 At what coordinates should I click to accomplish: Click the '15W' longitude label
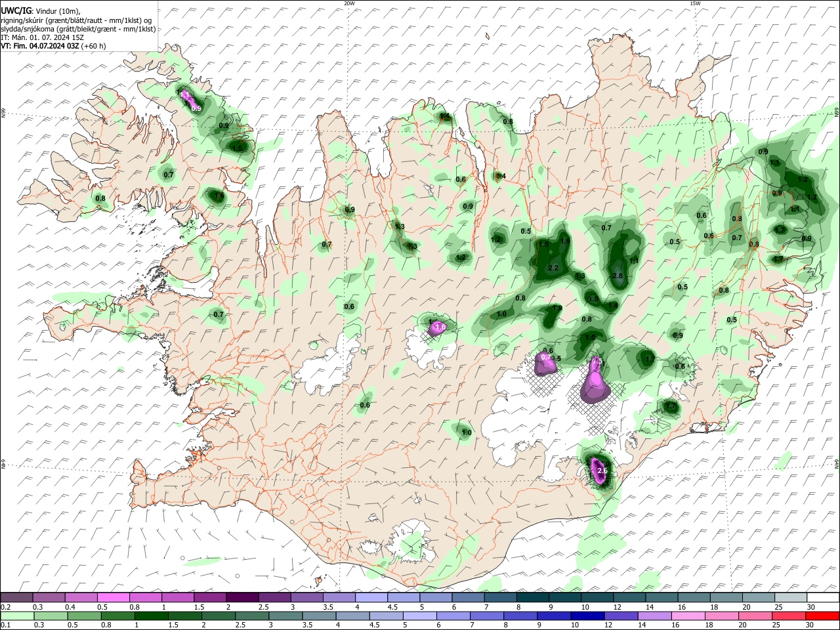695,3
